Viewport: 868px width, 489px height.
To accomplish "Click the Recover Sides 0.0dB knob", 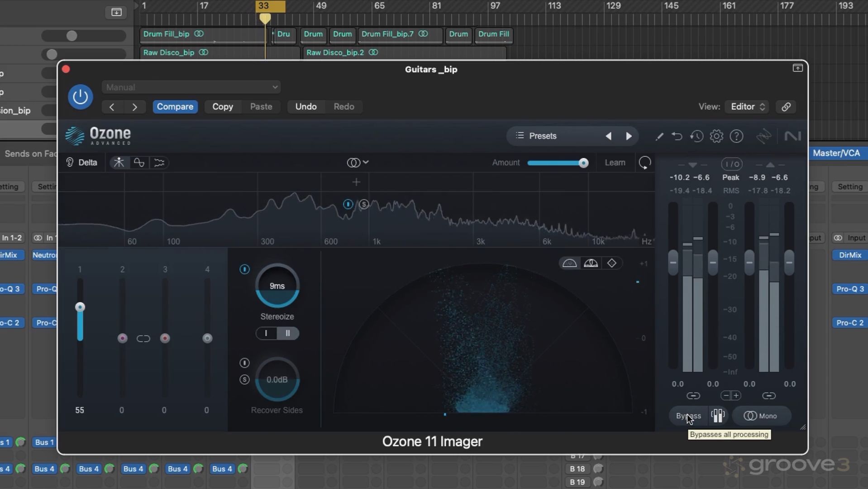I will [277, 379].
